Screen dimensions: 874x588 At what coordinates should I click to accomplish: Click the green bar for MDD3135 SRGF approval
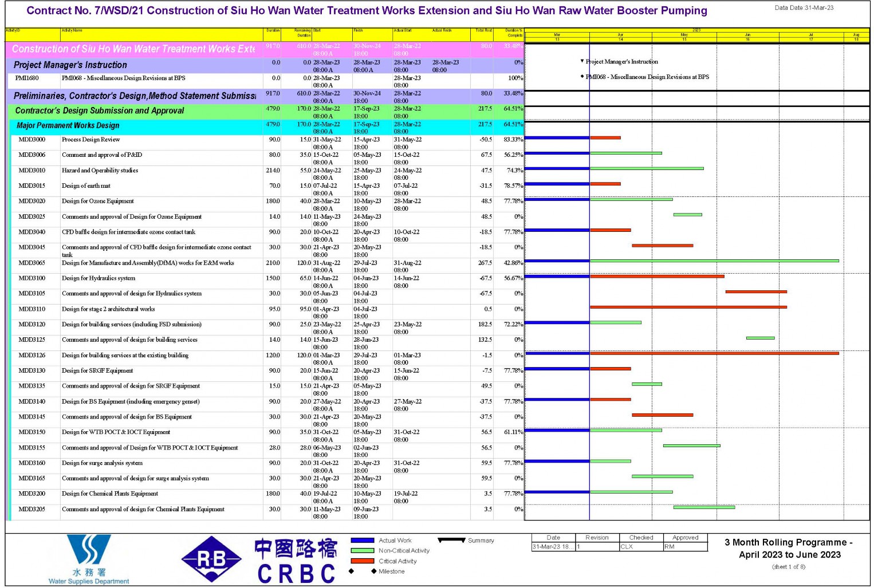(647, 384)
